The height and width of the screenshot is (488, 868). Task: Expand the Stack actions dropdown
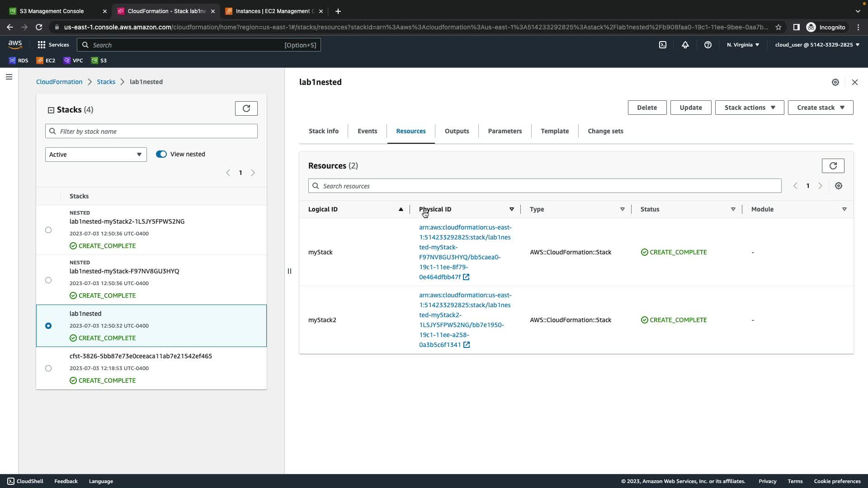click(749, 108)
